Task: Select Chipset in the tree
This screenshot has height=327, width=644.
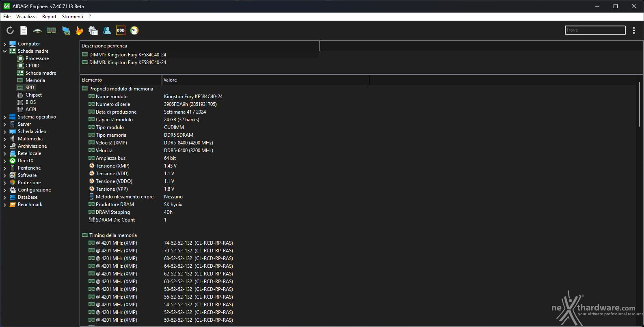Action: click(x=34, y=95)
